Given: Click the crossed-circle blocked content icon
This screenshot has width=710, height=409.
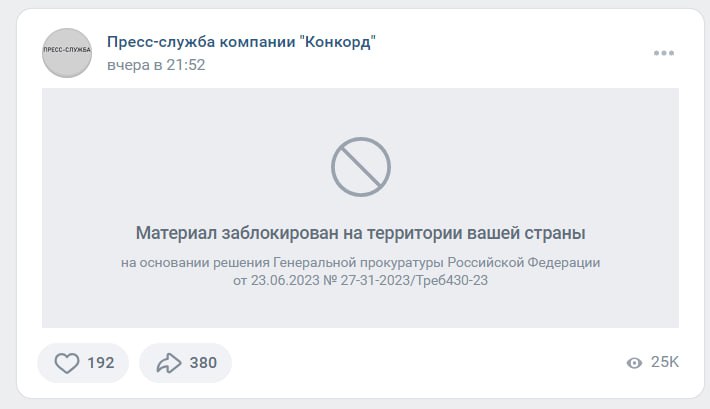Looking at the screenshot, I should [x=361, y=167].
